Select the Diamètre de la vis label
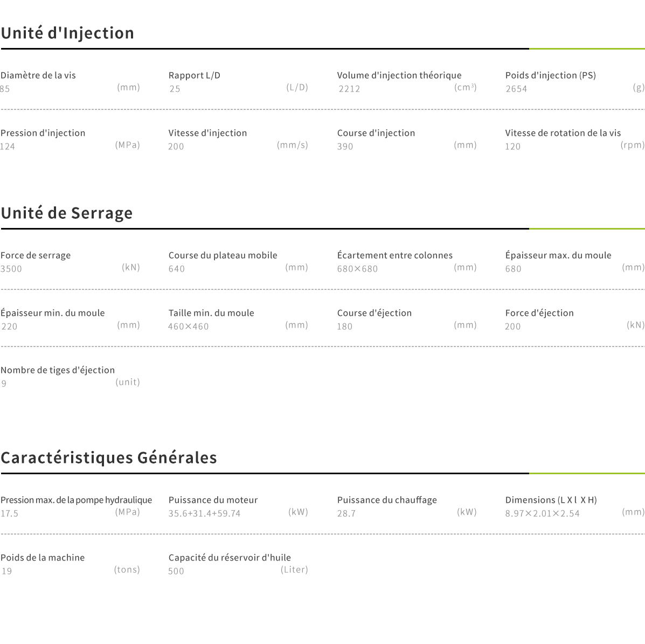This screenshot has height=644, width=645. (38, 75)
